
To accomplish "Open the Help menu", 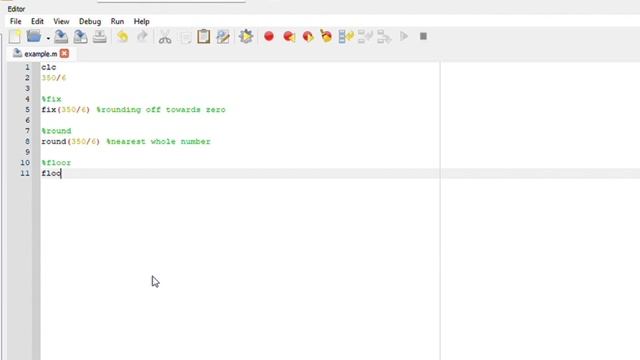I will click(x=142, y=21).
